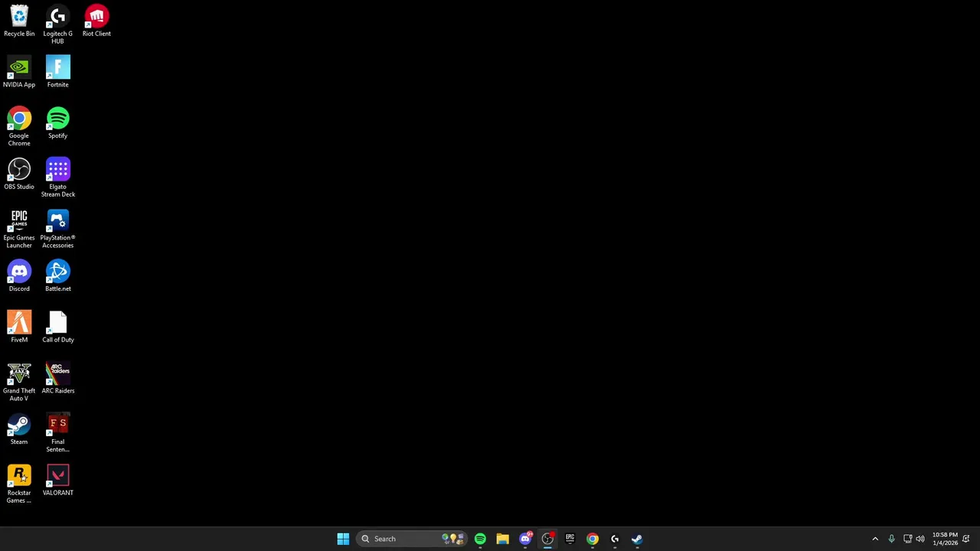This screenshot has height=551, width=980.
Task: Open the volume control in the system tray
Action: point(920,539)
